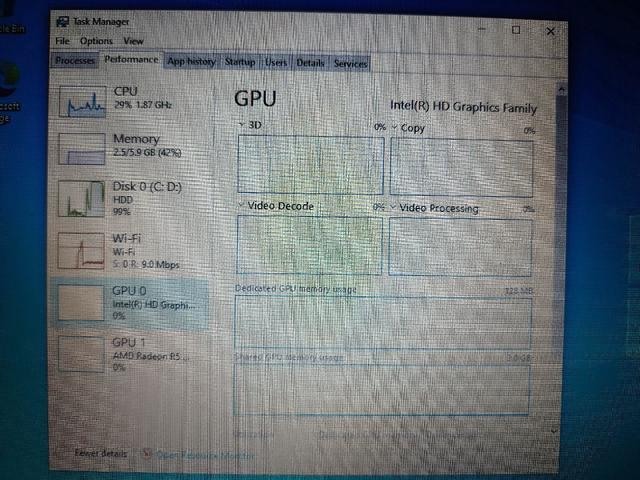Click the Memory label in sidebar
Image resolution: width=640 pixels, height=480 pixels.
[136, 139]
